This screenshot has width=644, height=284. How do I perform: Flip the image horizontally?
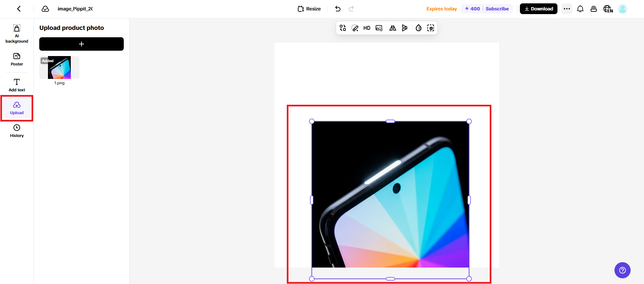[x=393, y=28]
